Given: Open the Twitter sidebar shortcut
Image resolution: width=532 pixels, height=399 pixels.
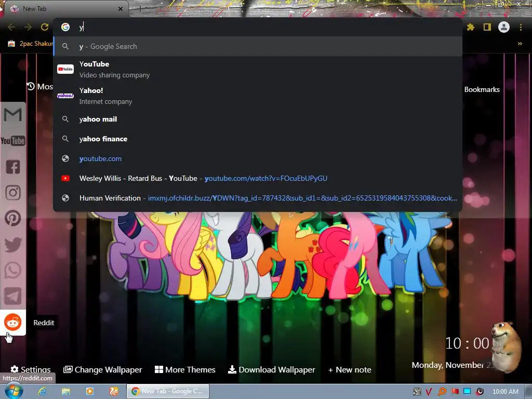Looking at the screenshot, I should tap(13, 244).
